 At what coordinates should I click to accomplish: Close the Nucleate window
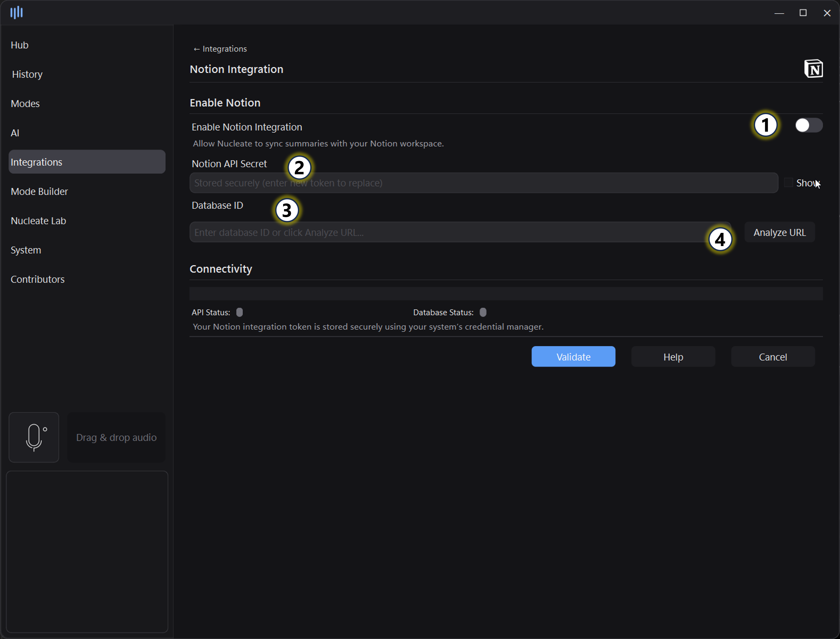[x=827, y=13]
